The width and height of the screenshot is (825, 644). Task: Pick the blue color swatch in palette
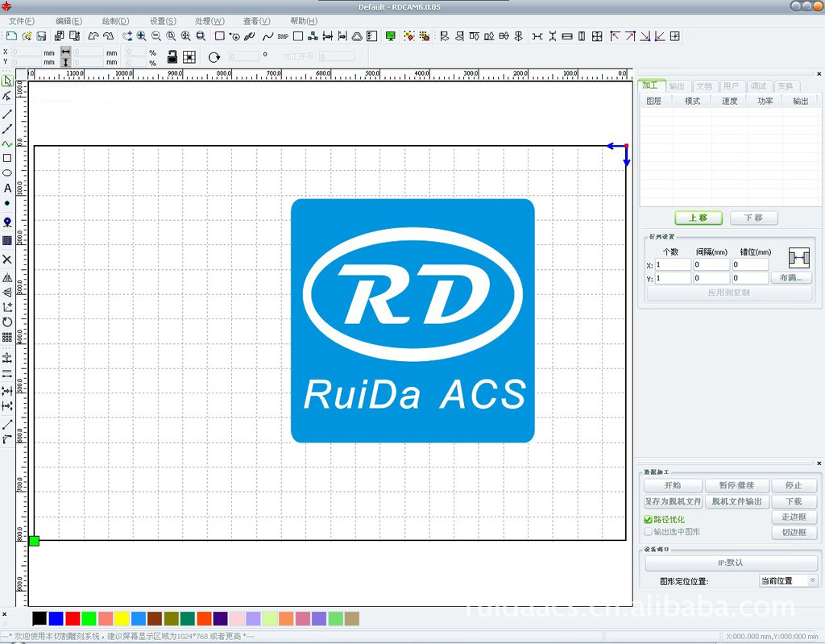[x=56, y=618]
